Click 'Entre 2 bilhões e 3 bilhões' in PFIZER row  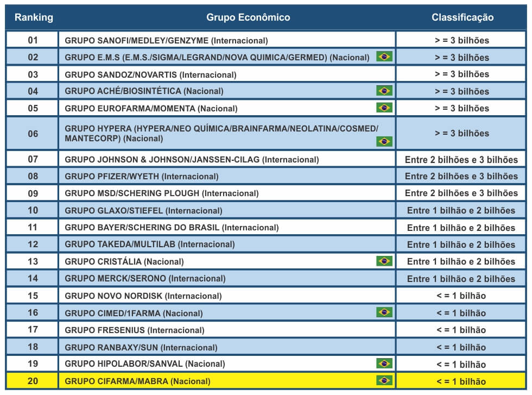pos(461,176)
